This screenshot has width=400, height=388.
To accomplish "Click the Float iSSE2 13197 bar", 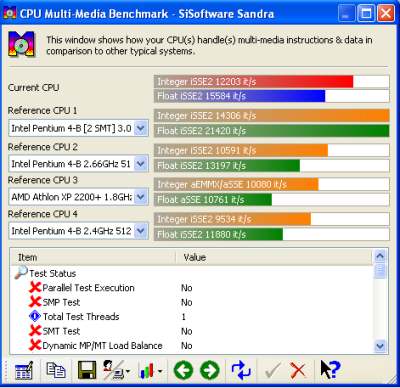I will tap(227, 166).
